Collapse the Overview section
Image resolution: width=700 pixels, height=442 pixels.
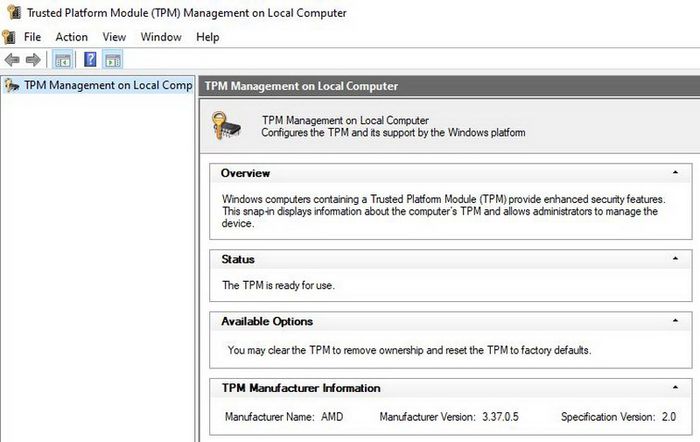675,172
